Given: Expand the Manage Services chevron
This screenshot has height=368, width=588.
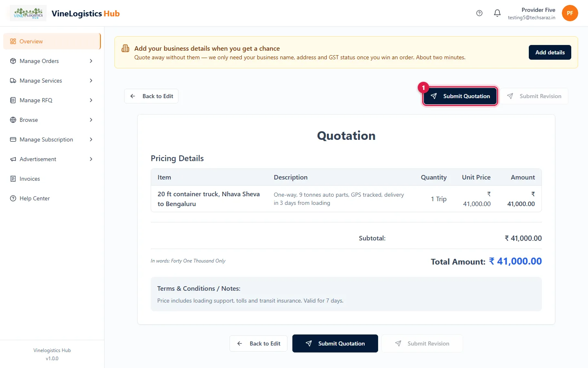Looking at the screenshot, I should pyautogui.click(x=91, y=81).
